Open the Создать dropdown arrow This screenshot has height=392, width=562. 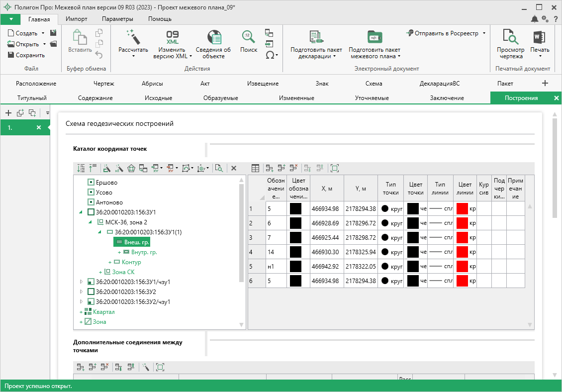point(43,33)
